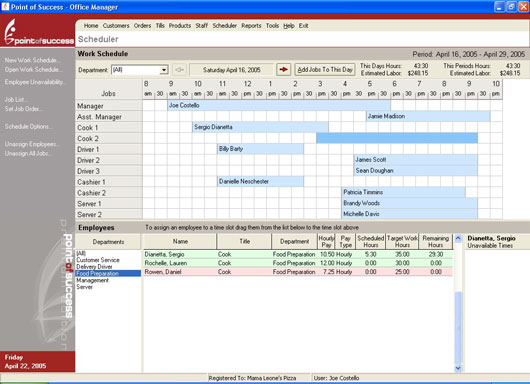The height and width of the screenshot is (384, 530).
Task: Click the Hourly Pay column header
Action: tap(326, 241)
